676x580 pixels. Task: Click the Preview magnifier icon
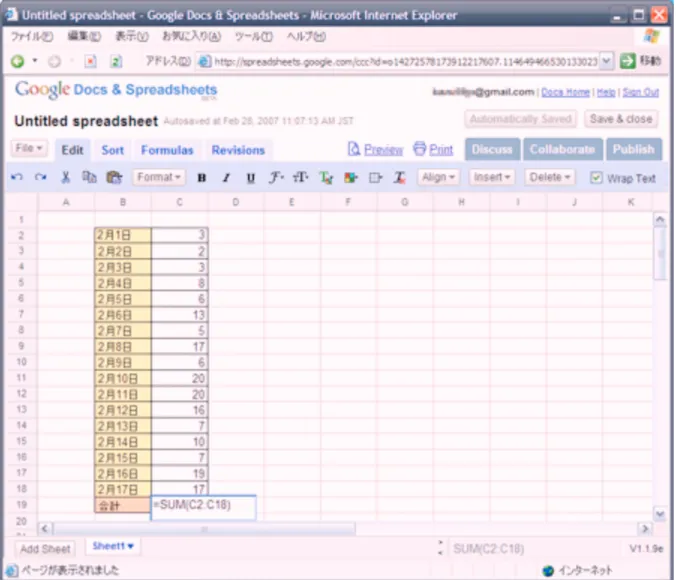tap(354, 149)
